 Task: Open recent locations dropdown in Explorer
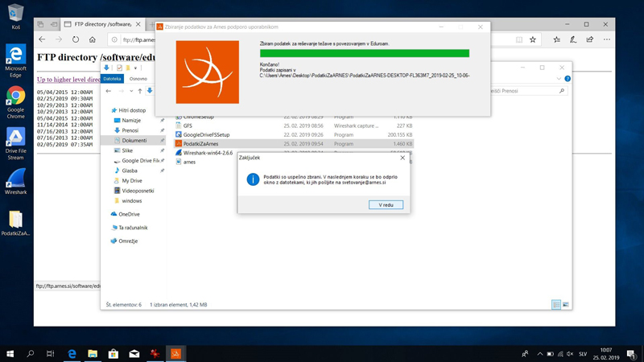click(x=131, y=91)
